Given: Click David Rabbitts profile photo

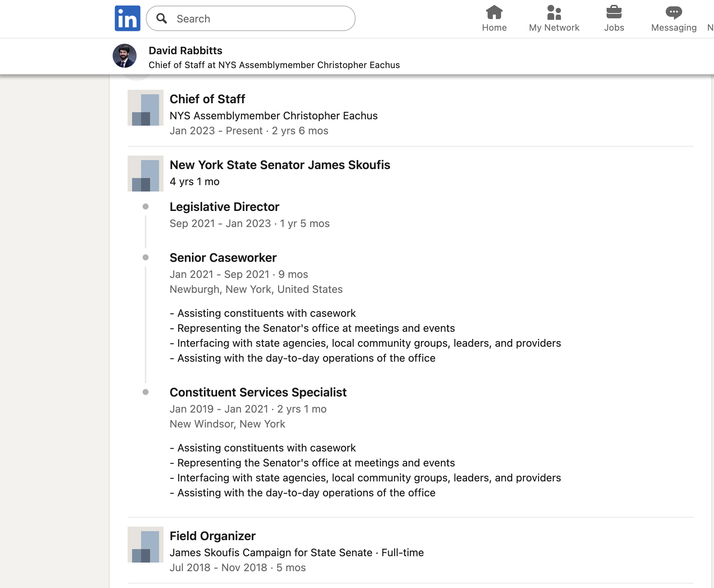Looking at the screenshot, I should pyautogui.click(x=125, y=56).
